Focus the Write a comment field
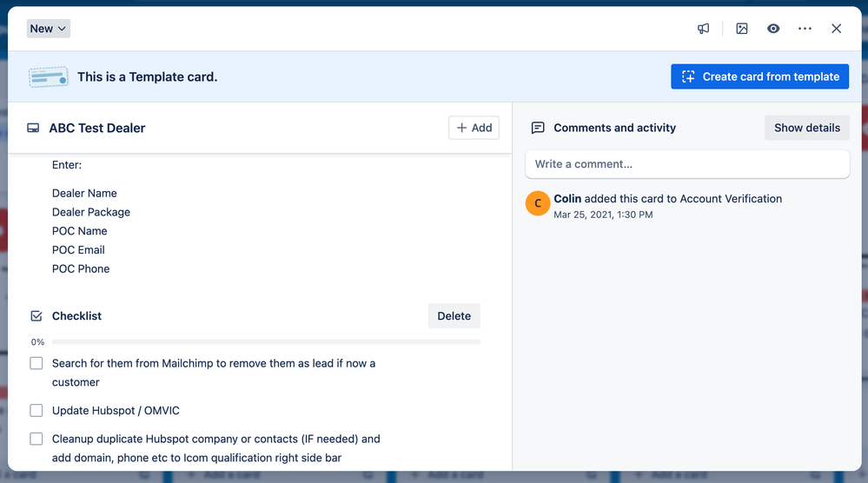Viewport: 868px width, 483px height. 687,164
